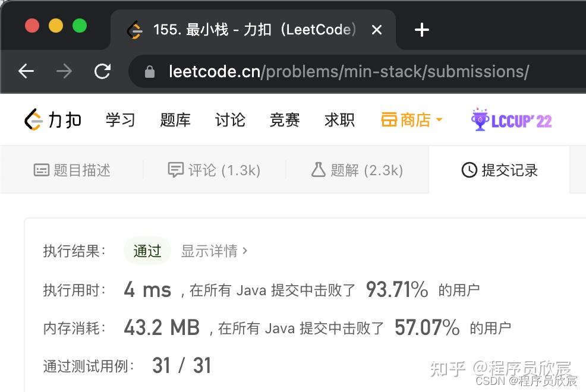586x392 pixels.
Task: Click the document icon beside 题目描述
Action: pos(41,170)
